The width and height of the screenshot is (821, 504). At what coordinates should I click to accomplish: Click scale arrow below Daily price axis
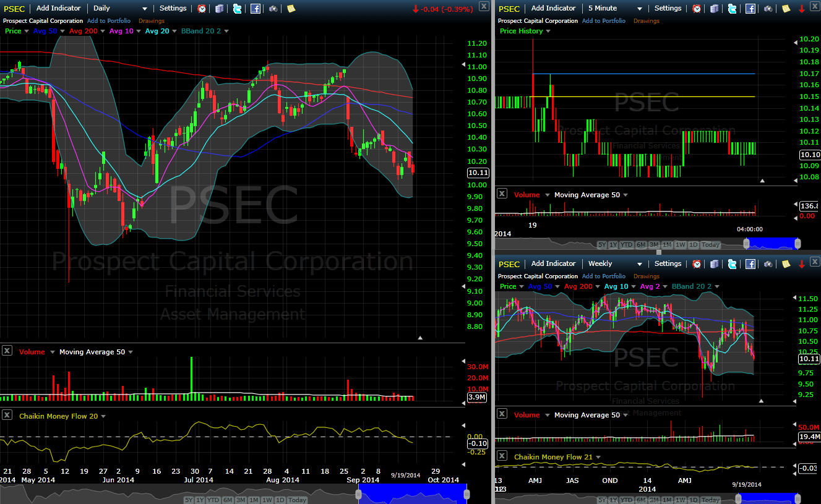(x=420, y=338)
